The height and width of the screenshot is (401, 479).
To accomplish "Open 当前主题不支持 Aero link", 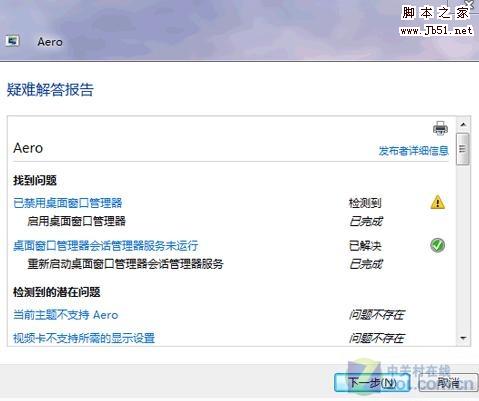I will click(x=66, y=315).
